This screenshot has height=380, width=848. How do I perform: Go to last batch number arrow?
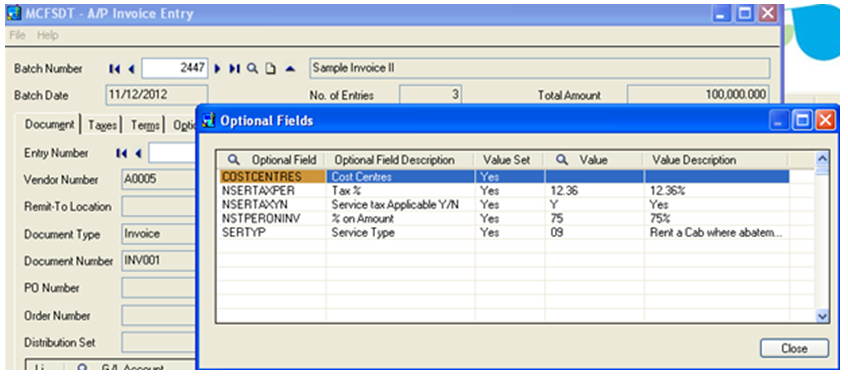pos(234,69)
